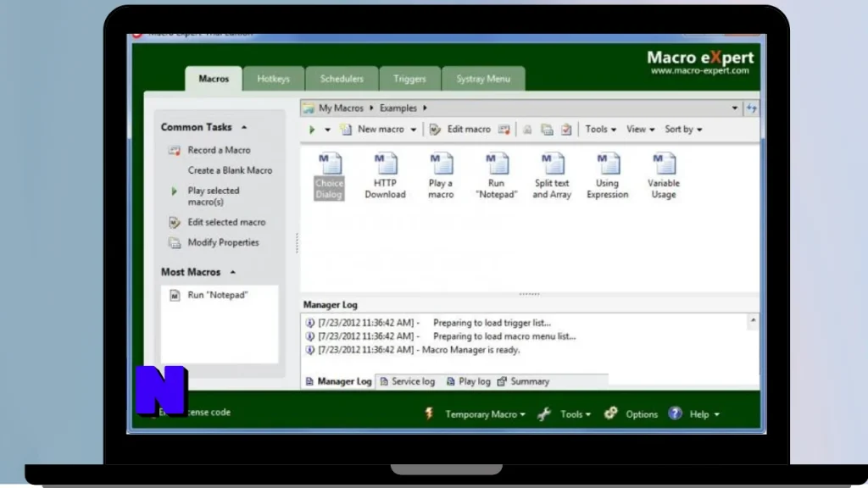Click Create a Blank Macro
The image size is (868, 488).
pyautogui.click(x=230, y=170)
